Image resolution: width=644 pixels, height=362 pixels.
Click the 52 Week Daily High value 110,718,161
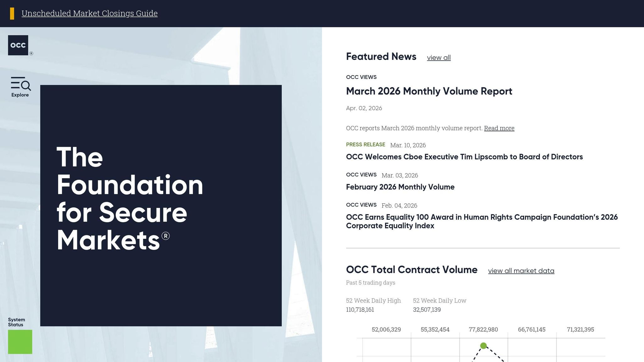(360, 310)
